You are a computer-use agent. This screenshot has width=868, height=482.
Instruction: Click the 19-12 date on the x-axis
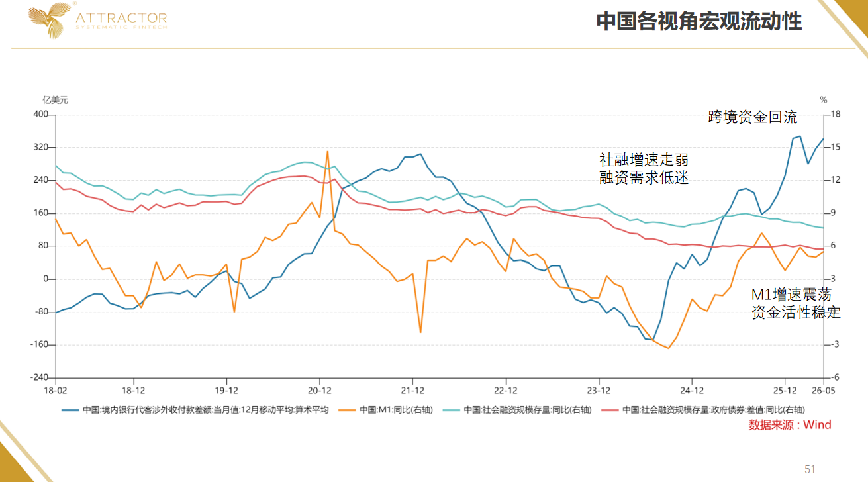226,390
